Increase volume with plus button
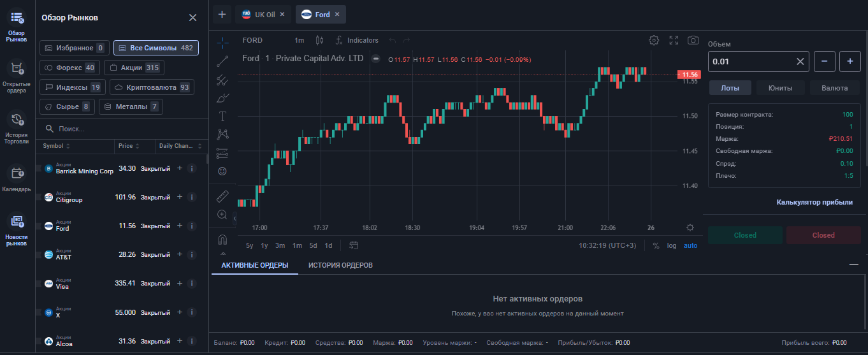 tap(850, 62)
